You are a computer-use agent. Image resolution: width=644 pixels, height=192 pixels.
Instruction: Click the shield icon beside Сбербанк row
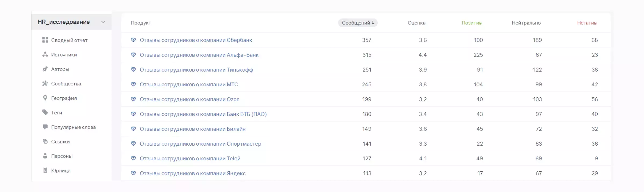point(133,40)
